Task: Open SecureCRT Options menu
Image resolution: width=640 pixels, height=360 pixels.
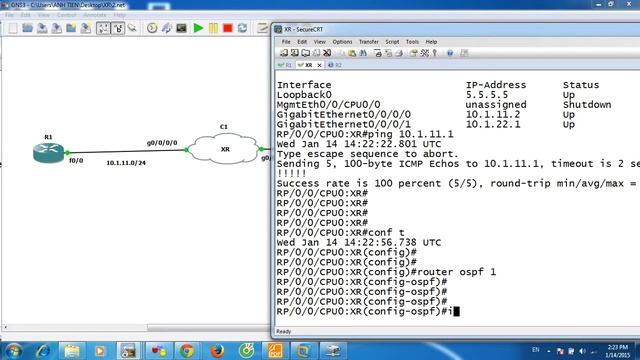Action: click(x=342, y=42)
